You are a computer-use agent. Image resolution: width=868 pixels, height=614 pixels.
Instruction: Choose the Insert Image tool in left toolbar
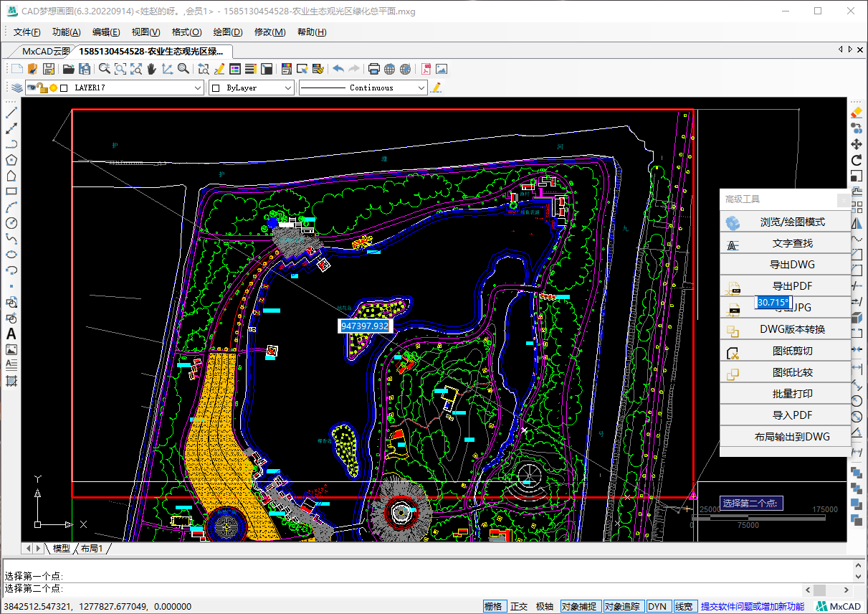[11, 349]
